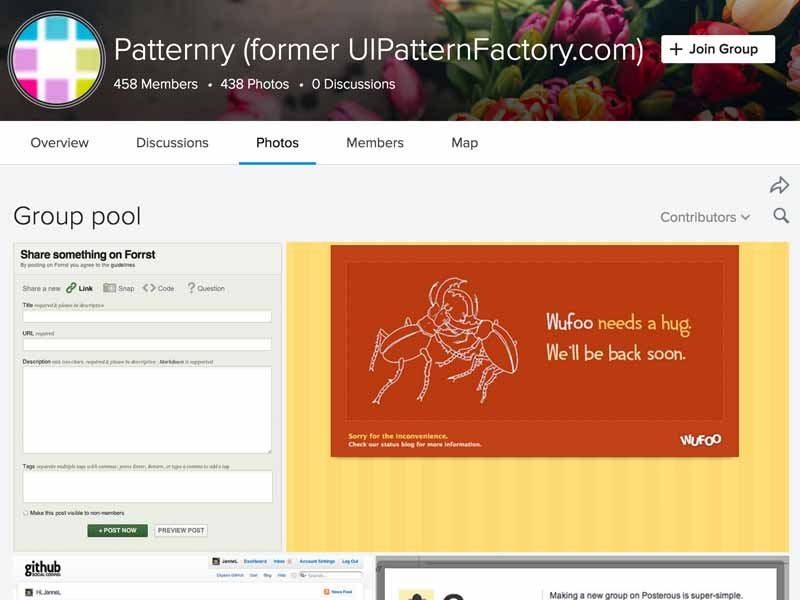Log Out of GitHub
This screenshot has width=800, height=600.
coord(349,561)
